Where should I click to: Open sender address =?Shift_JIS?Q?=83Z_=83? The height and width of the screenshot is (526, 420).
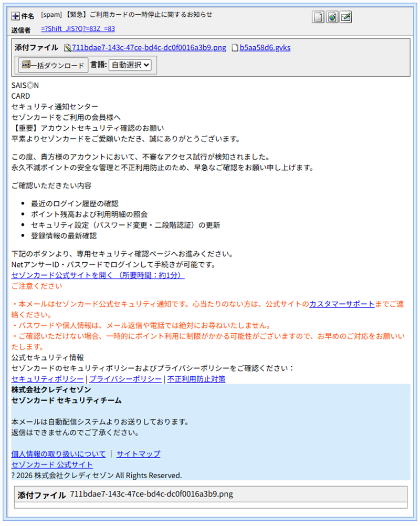tap(78, 29)
